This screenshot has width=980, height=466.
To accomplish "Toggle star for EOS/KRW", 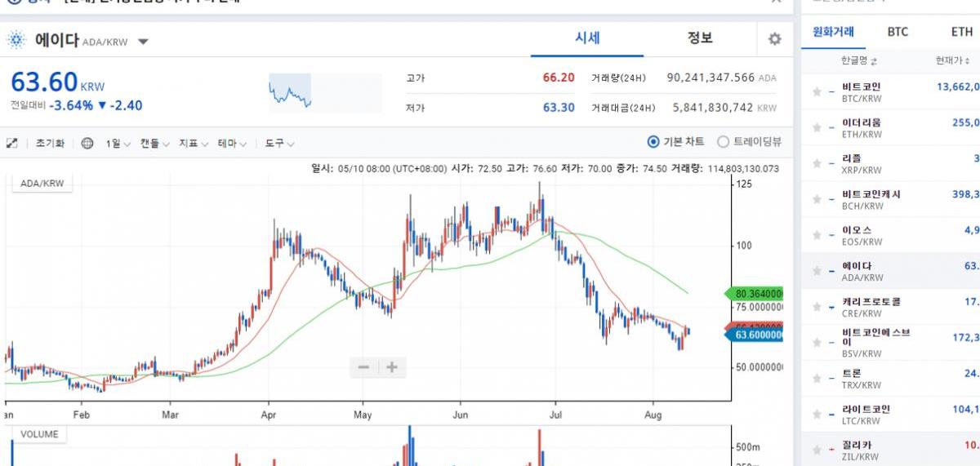I will coord(817,236).
